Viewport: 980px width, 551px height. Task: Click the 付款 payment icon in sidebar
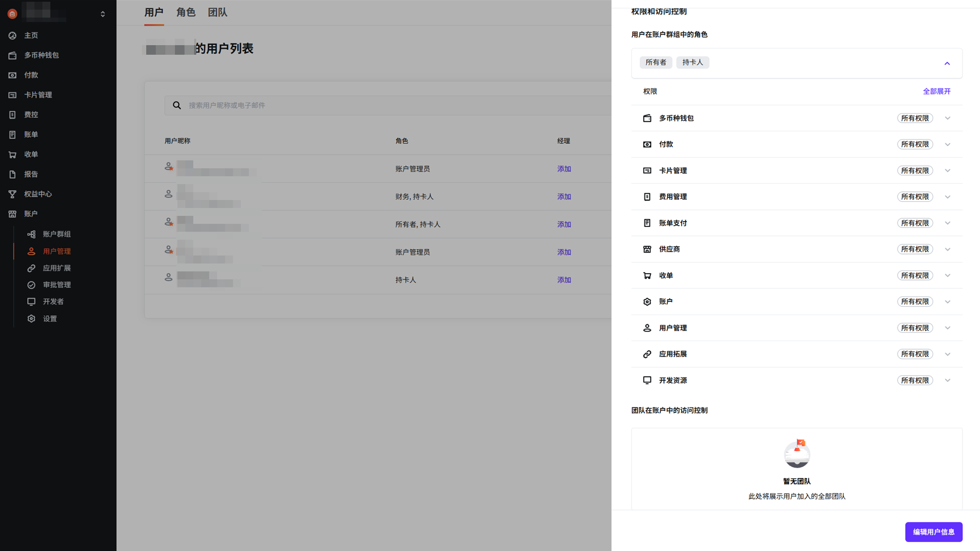(12, 75)
